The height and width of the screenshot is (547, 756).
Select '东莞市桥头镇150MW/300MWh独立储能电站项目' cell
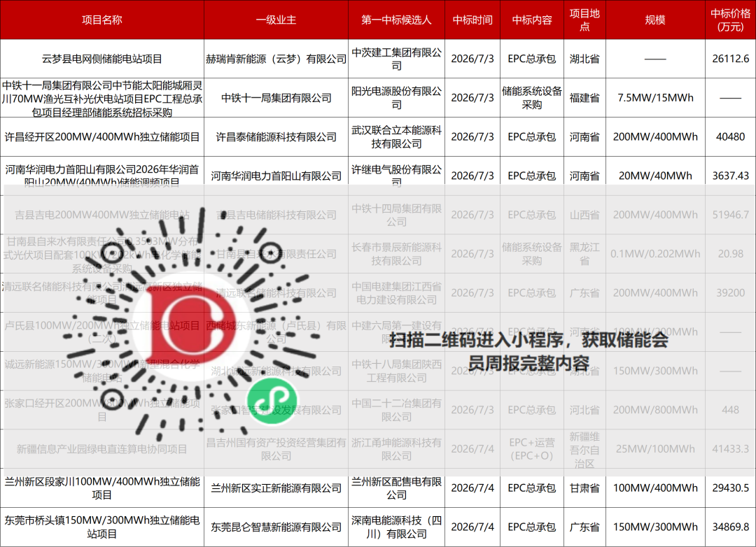pos(101,527)
